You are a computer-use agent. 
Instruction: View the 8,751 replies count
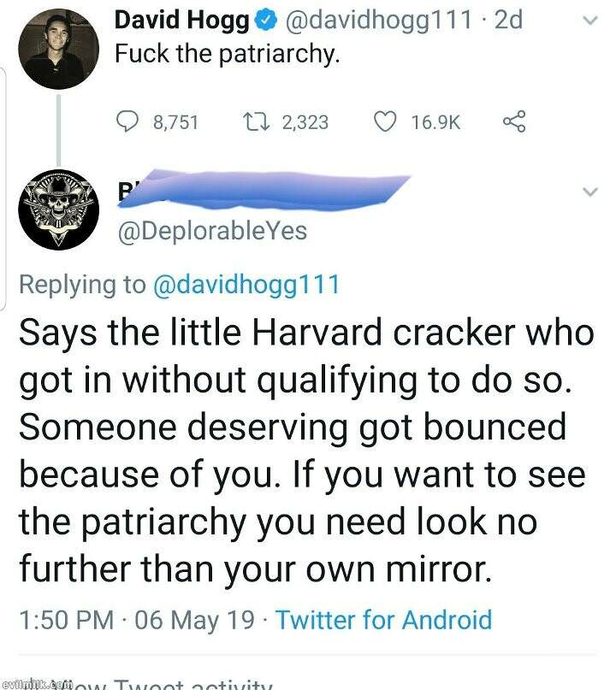(175, 122)
